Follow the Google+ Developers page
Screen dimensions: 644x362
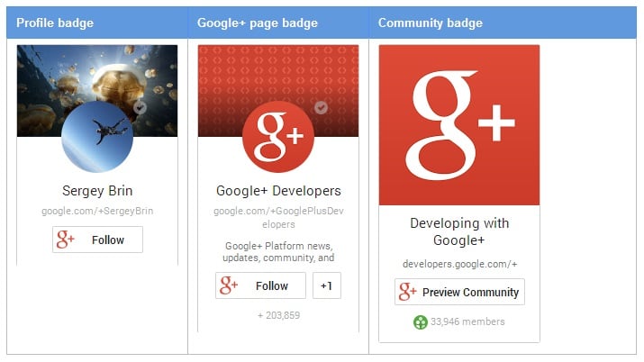coord(260,285)
